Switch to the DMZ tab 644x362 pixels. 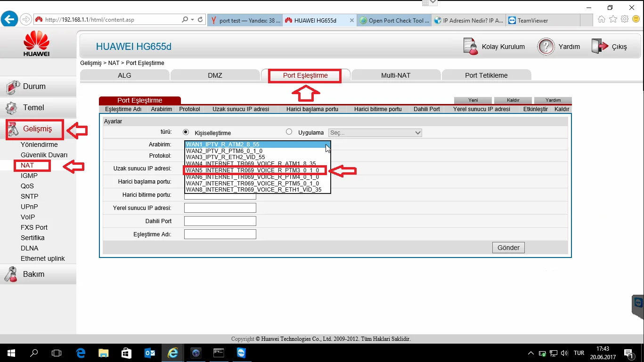tap(215, 75)
